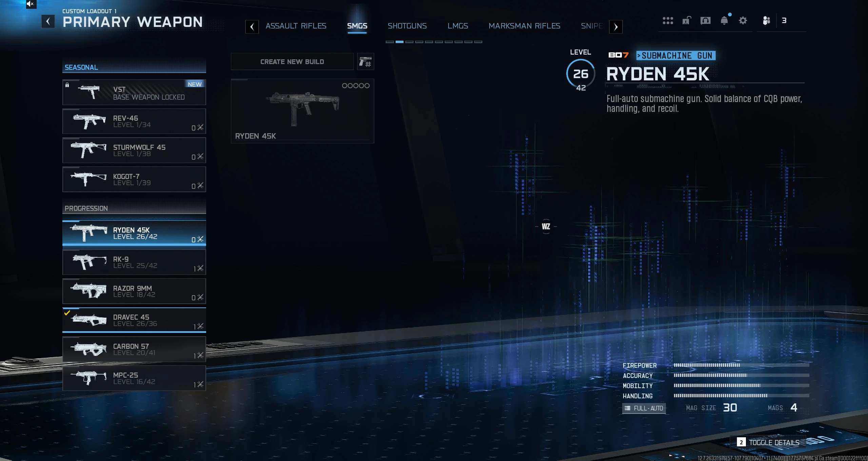
Task: Switch to the Marksman Rifles tab
Action: [x=524, y=26]
